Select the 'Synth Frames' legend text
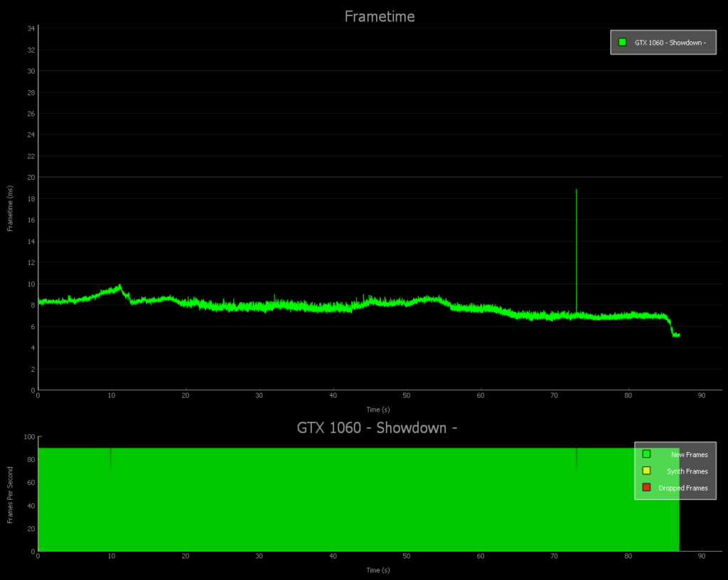Image resolution: width=728 pixels, height=580 pixels. (x=687, y=471)
